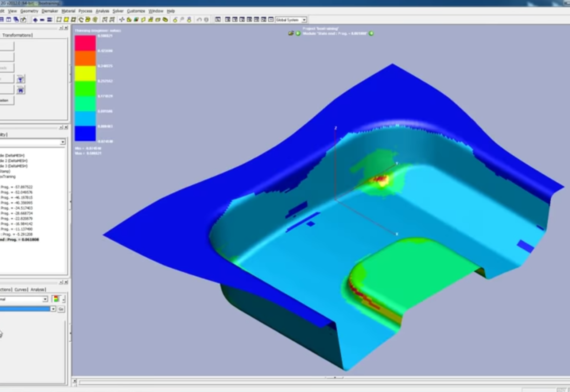Click the blue diamond toolbar icon

tap(35, 20)
